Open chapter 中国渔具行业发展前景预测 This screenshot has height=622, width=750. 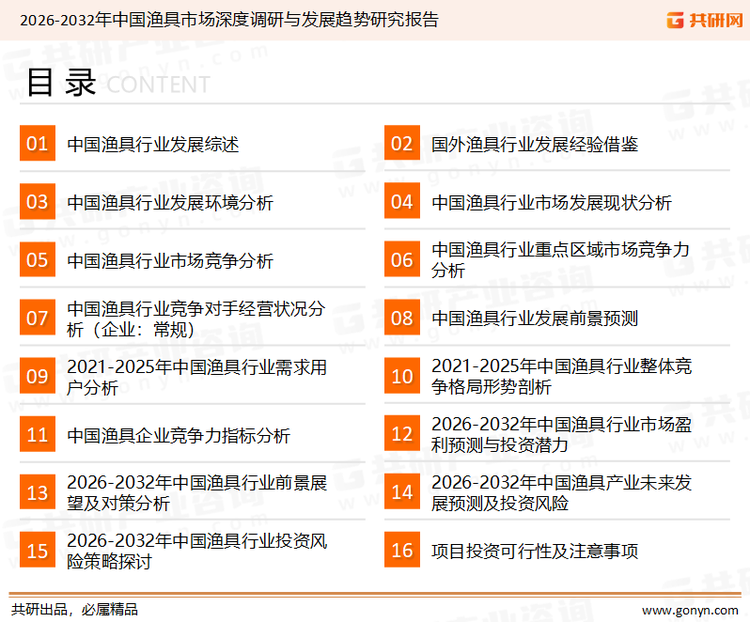click(535, 318)
